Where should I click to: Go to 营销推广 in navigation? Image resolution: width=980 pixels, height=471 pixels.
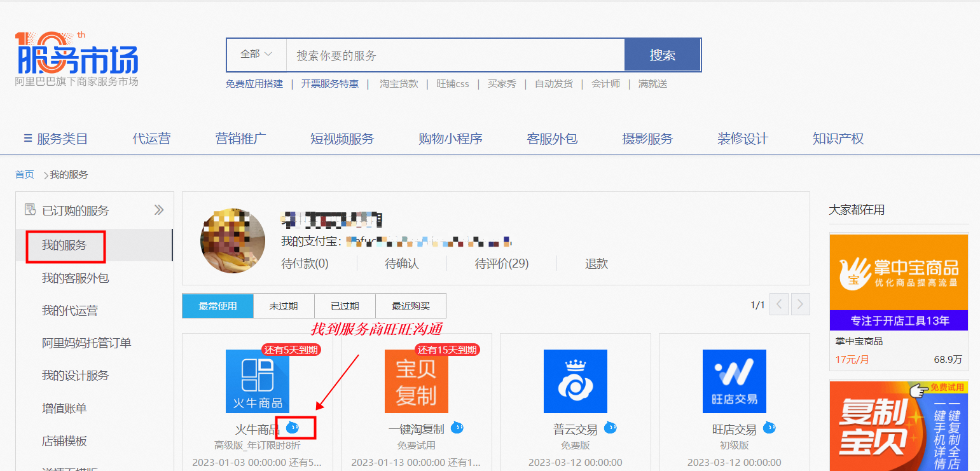(x=240, y=139)
